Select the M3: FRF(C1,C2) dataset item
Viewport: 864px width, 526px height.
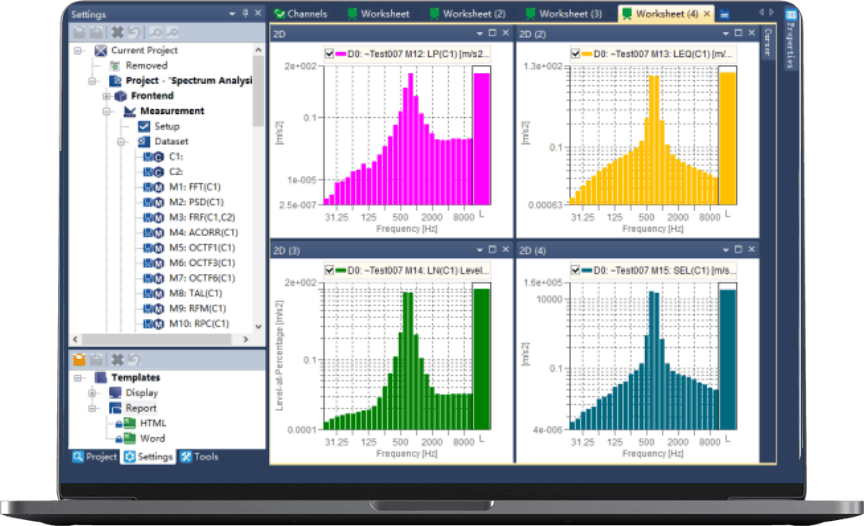(202, 218)
